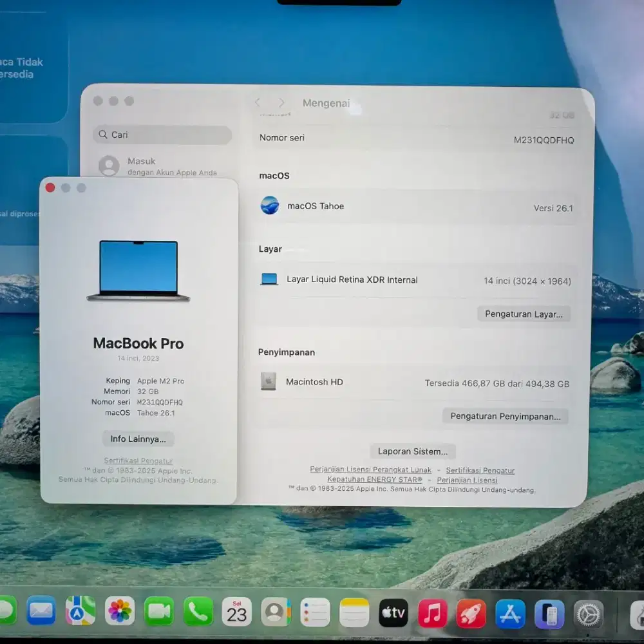Click the magnifier icon in the Cari field
The height and width of the screenshot is (644, 644).
pyautogui.click(x=103, y=135)
